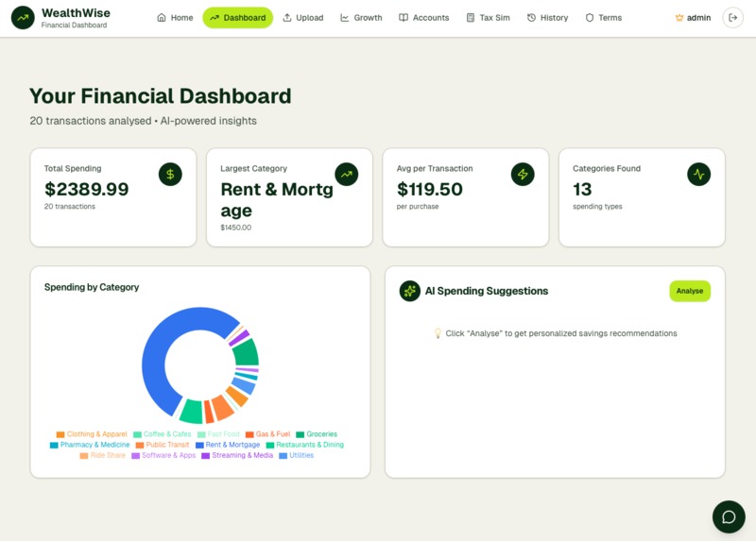
Task: Toggle Fast Food legend entry
Action: [x=218, y=434]
